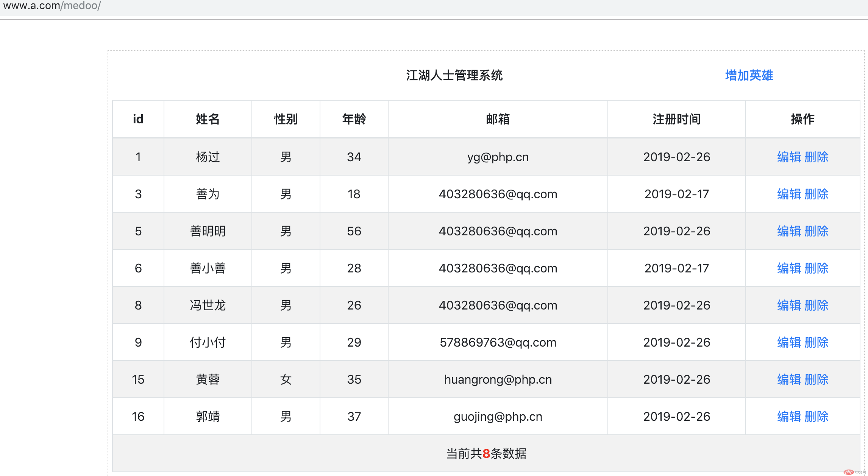Select the name cell 杨过
This screenshot has height=476, width=868.
coord(208,157)
